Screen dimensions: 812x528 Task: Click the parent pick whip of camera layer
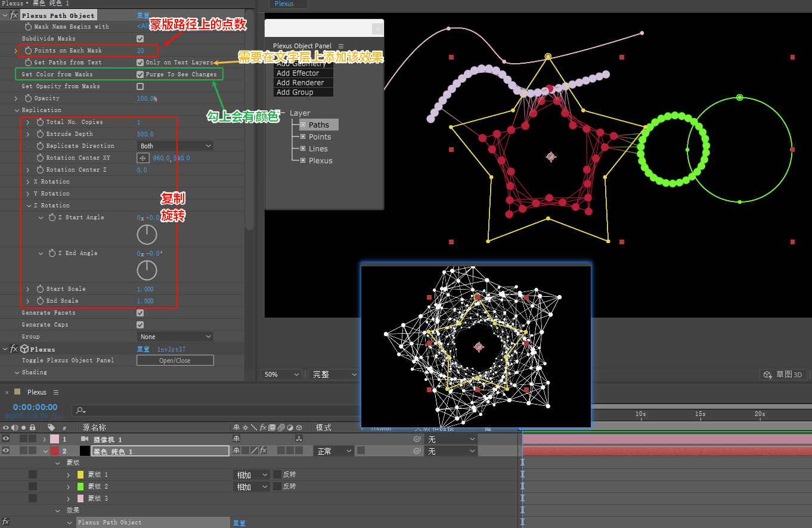417,439
